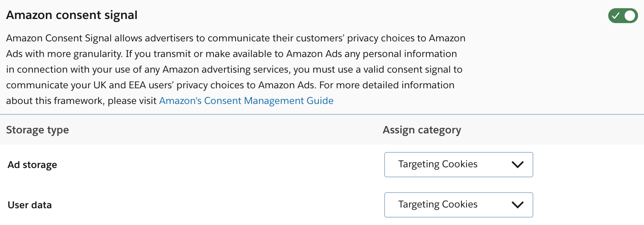
Task: Click the downward chevron icon beside User data's category
Action: (x=517, y=205)
